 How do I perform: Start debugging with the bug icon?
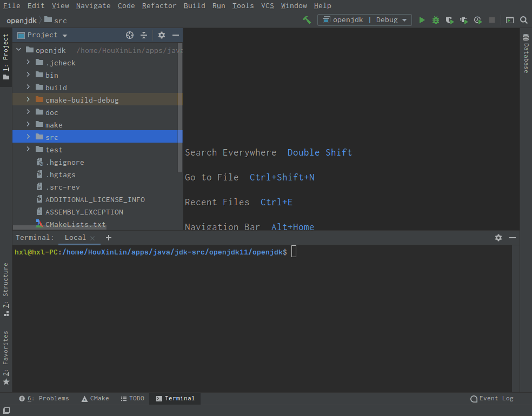click(x=436, y=20)
